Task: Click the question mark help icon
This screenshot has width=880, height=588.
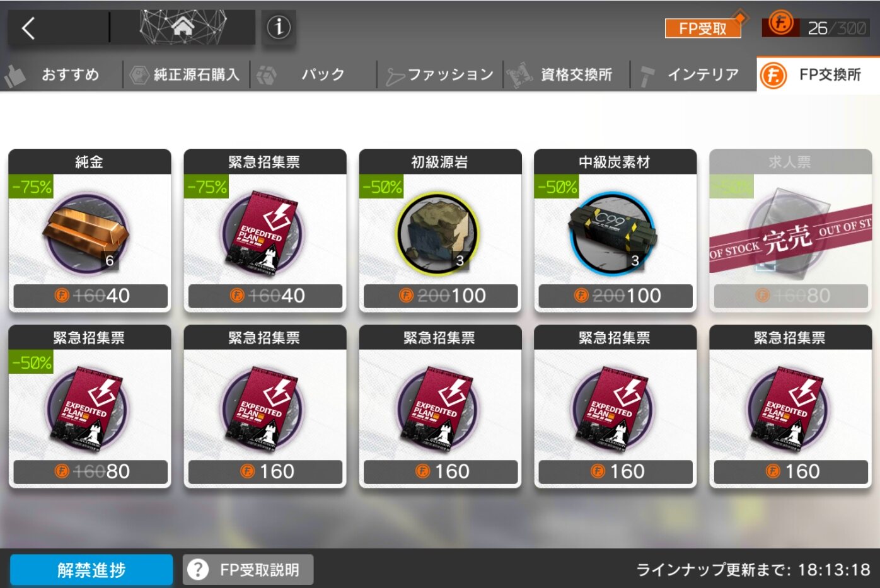Action: (198, 570)
